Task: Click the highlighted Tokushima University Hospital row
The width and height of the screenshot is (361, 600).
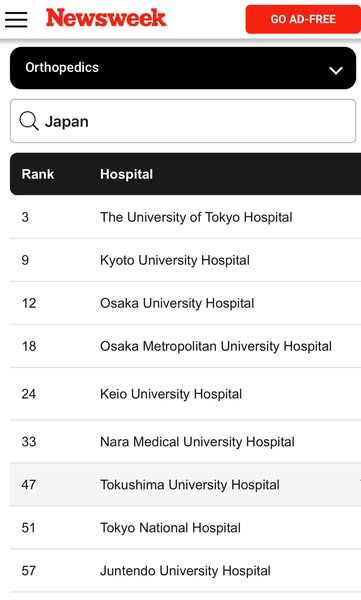Action: tap(185, 484)
